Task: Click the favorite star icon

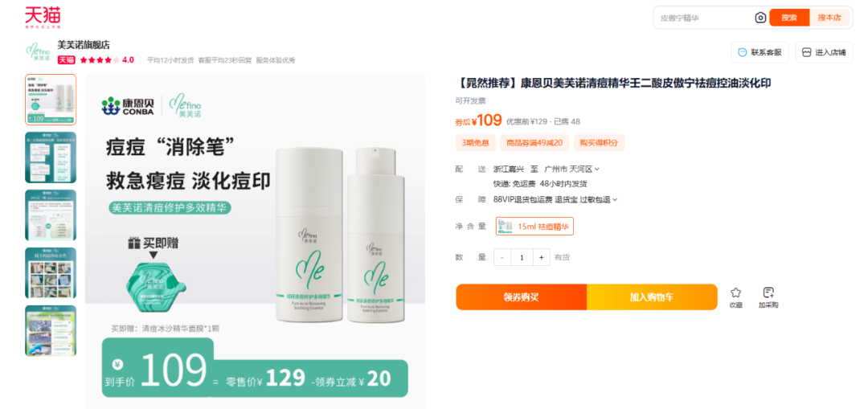Action: click(735, 292)
